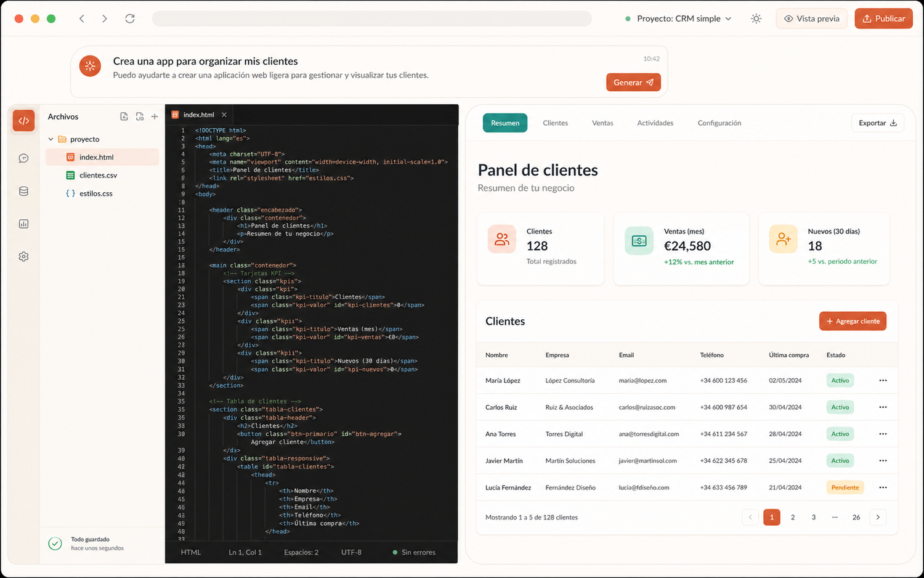The width and height of the screenshot is (924, 578).
Task: Select current page 1 in pagination
Action: coord(772,517)
